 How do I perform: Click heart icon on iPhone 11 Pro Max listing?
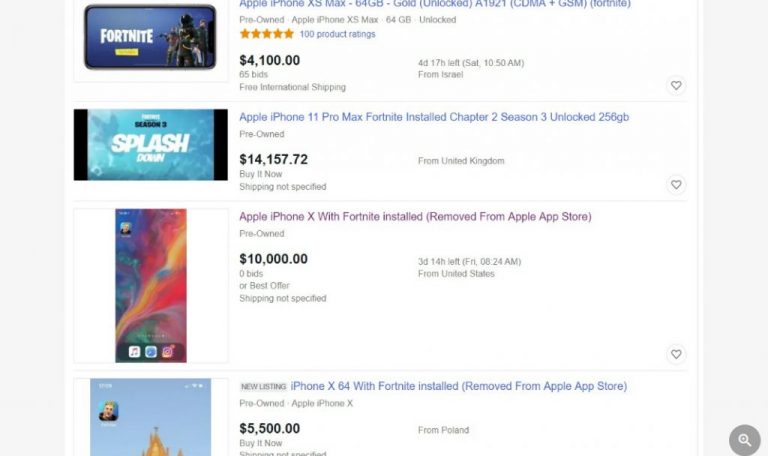click(x=676, y=185)
